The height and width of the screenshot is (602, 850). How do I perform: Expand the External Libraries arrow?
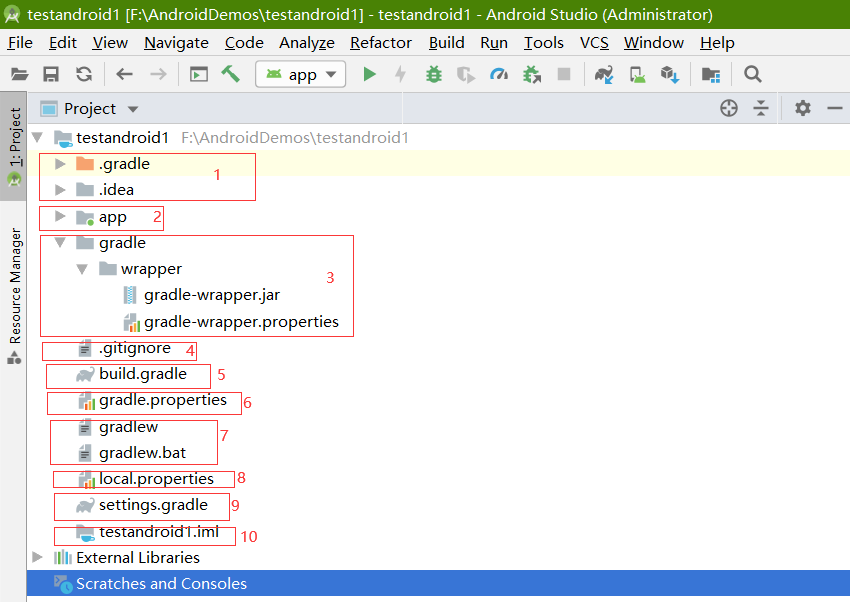[37, 557]
